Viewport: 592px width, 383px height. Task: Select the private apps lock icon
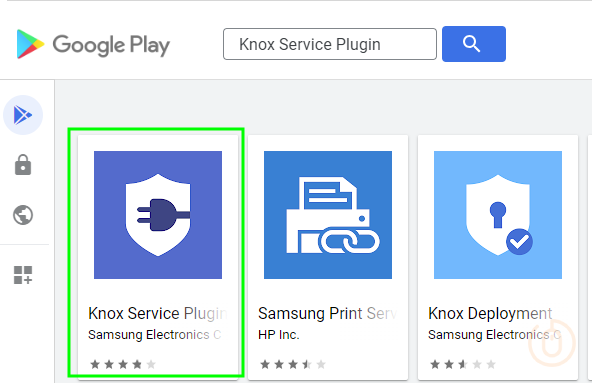[x=23, y=165]
